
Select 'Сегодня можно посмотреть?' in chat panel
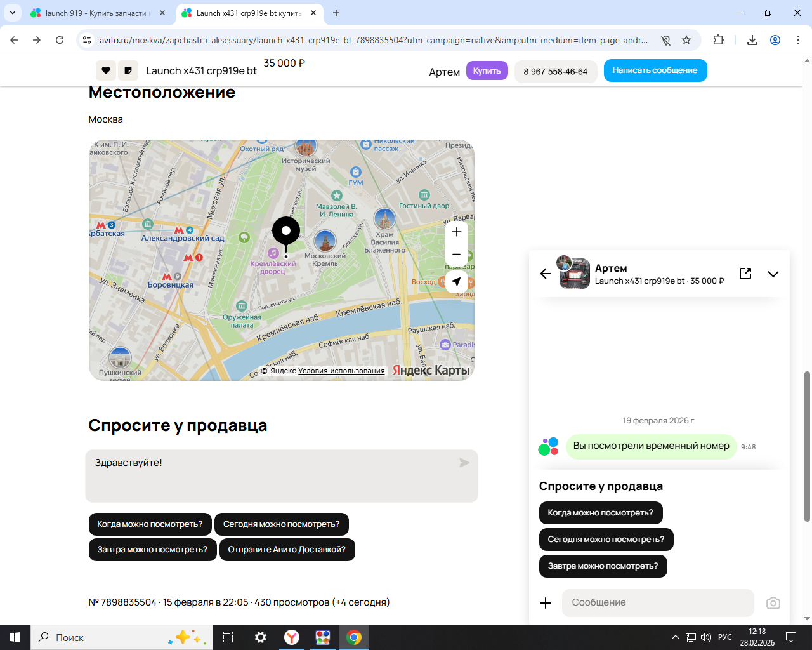[x=606, y=540]
